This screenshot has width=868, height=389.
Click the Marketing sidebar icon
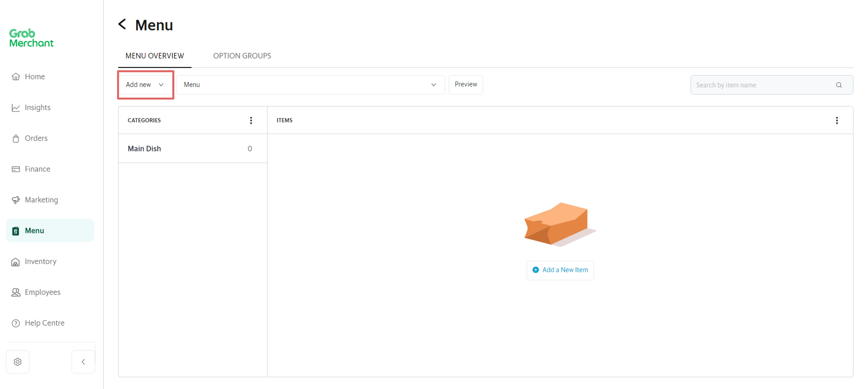pyautogui.click(x=16, y=200)
